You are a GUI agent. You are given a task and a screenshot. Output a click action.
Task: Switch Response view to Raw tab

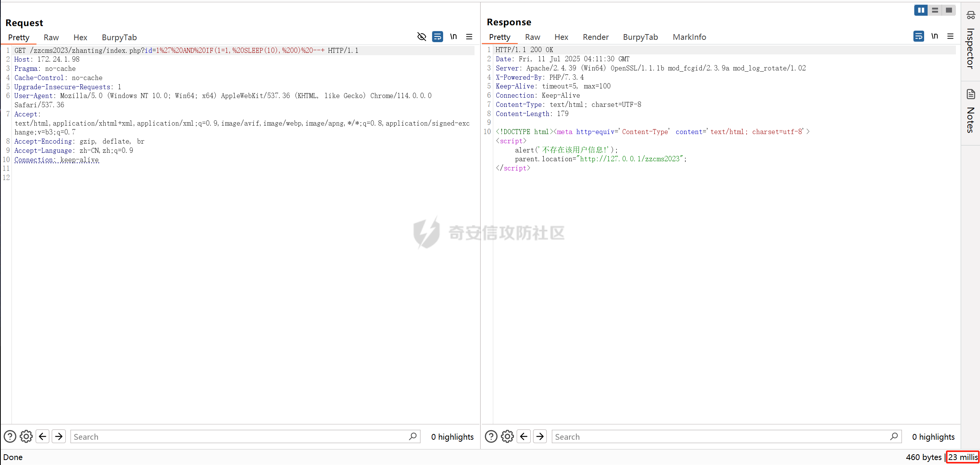(x=533, y=37)
